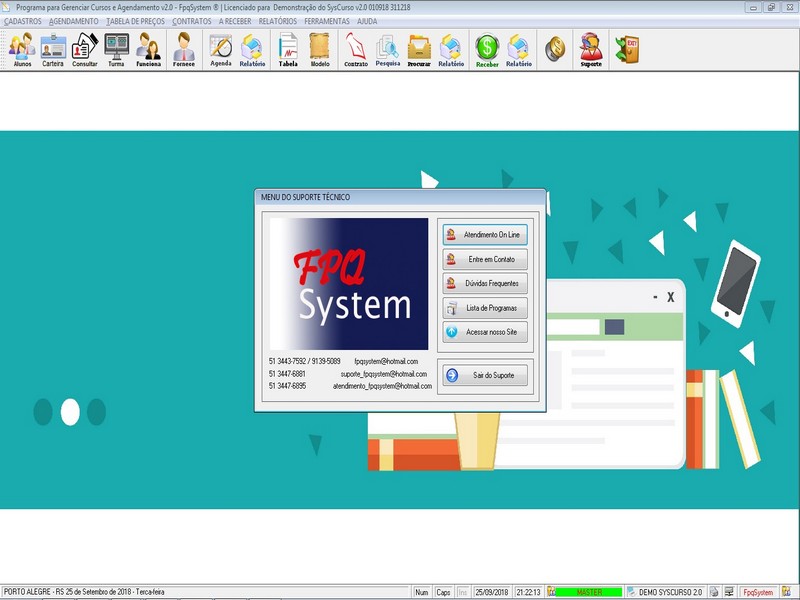
Task: Open the Relatório icon beside Procurar
Action: click(x=451, y=50)
